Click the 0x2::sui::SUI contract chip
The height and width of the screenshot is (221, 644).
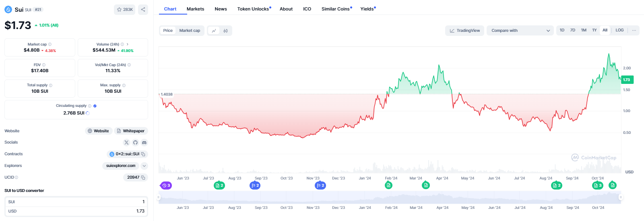127,154
